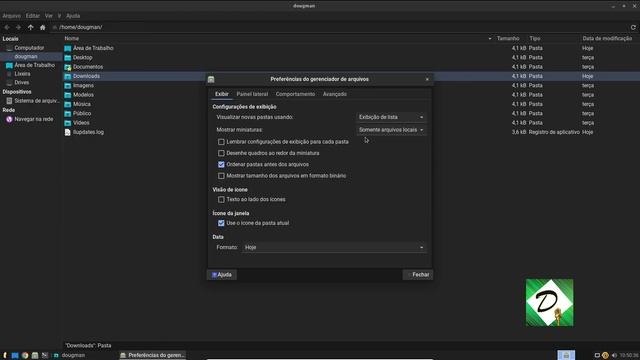This screenshot has width=640, height=360.
Task: Click the workspace switcher in the taskbar
Action: [566, 355]
